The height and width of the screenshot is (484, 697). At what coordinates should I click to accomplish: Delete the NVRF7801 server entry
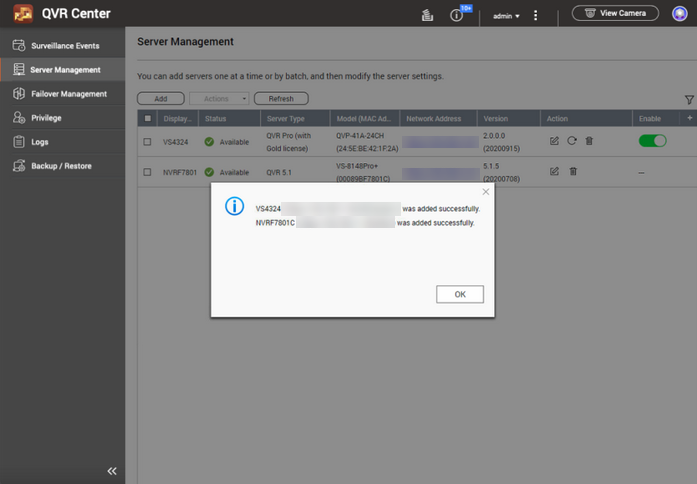(x=573, y=171)
